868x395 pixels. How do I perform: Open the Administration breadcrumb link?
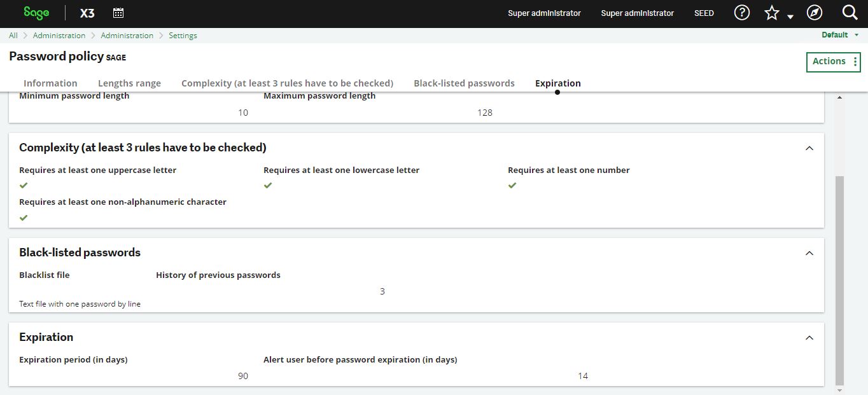[x=59, y=35]
